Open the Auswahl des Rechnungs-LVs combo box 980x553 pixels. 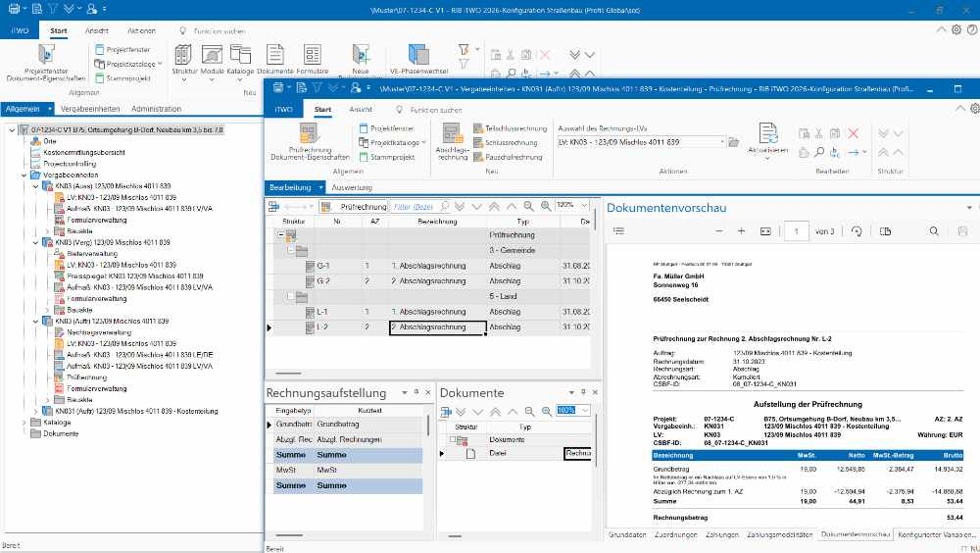641,142
